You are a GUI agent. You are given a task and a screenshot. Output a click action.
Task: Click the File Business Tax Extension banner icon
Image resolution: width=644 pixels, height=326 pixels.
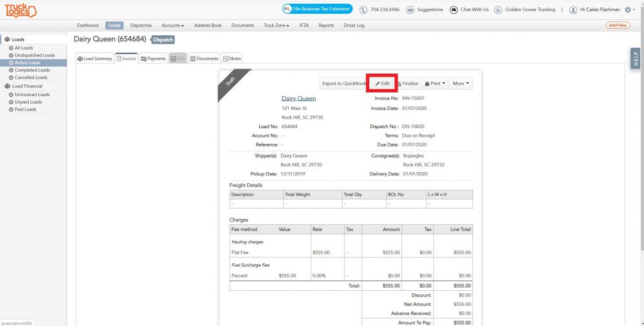coord(287,9)
